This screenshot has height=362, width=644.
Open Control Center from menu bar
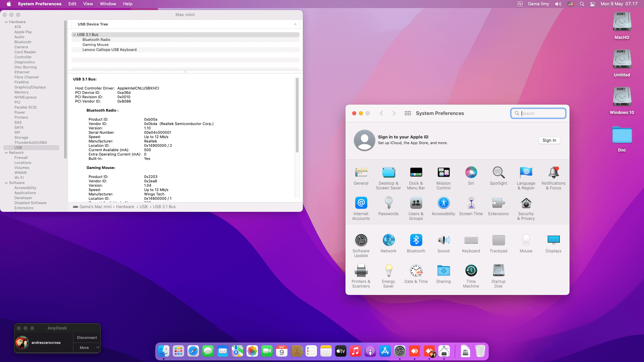[593, 4]
